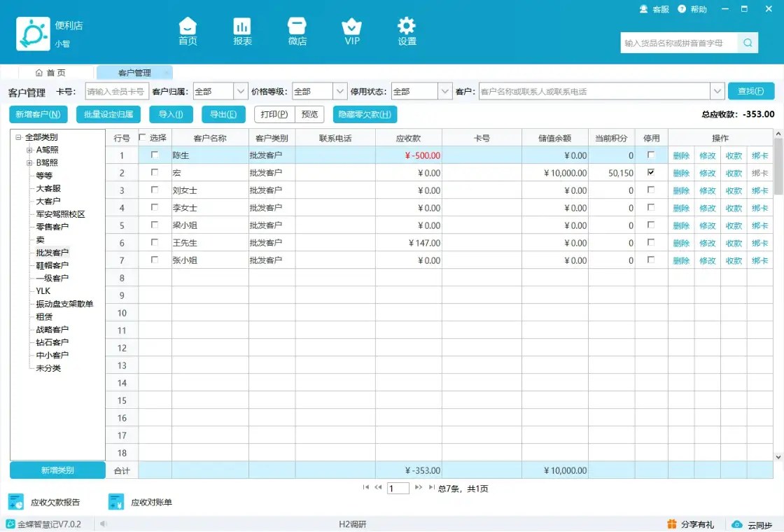Tick the select-all 选择 header checkbox
784x532 pixels.
(x=143, y=137)
